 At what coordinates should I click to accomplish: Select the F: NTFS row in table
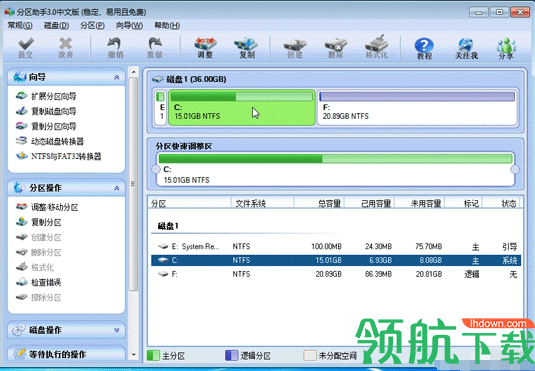[x=336, y=274]
